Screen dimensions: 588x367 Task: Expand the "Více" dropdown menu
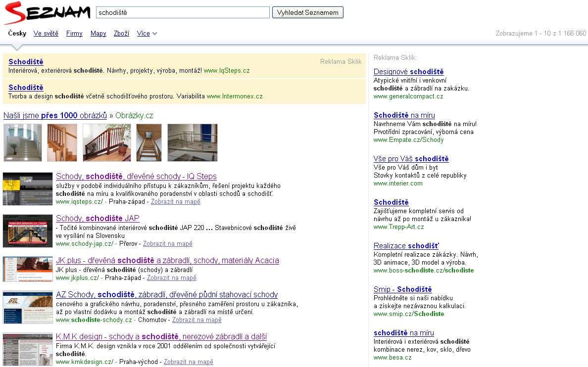pyautogui.click(x=147, y=33)
